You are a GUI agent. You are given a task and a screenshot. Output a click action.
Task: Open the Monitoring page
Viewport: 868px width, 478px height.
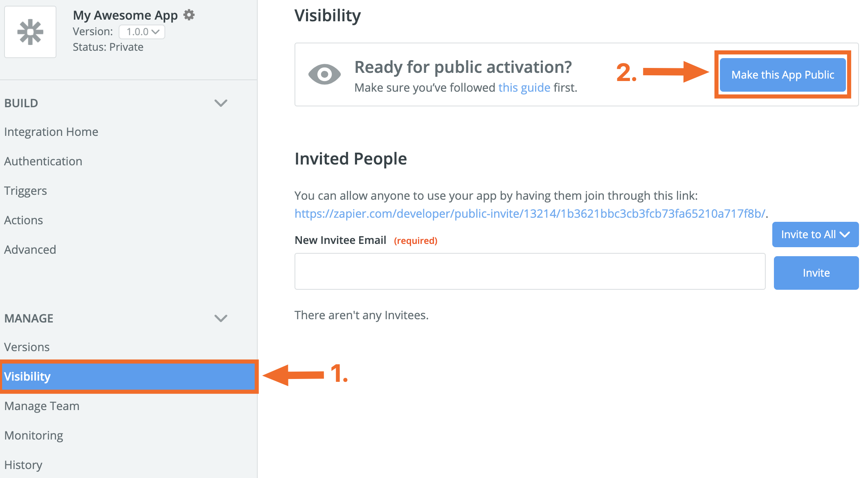(34, 435)
